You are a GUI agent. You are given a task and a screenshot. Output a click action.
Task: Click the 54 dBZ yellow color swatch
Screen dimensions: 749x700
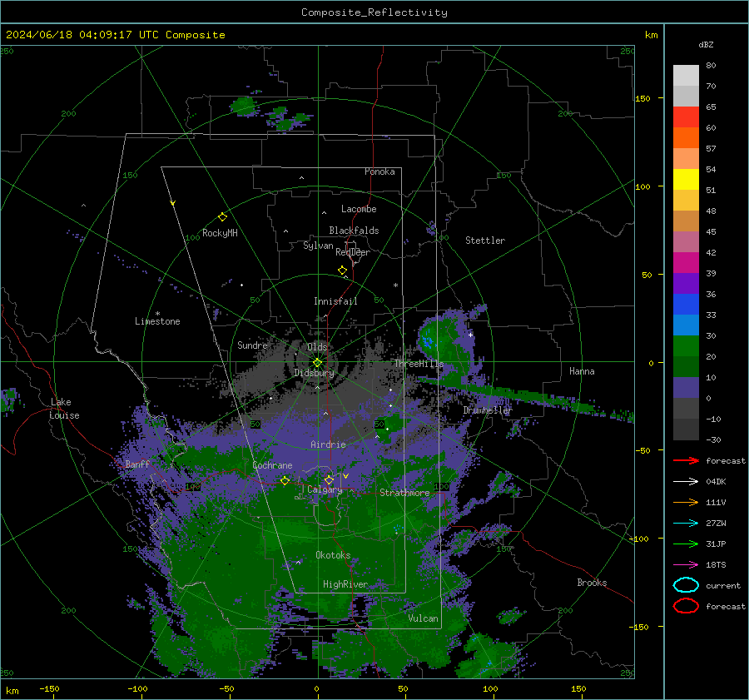pyautogui.click(x=686, y=180)
